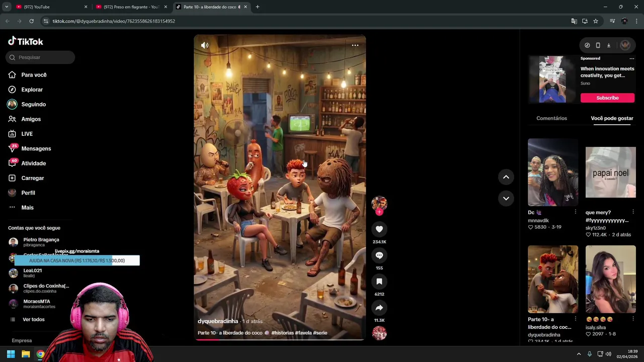The height and width of the screenshot is (362, 644).
Task: Switch to Comentários tab
Action: click(x=551, y=118)
